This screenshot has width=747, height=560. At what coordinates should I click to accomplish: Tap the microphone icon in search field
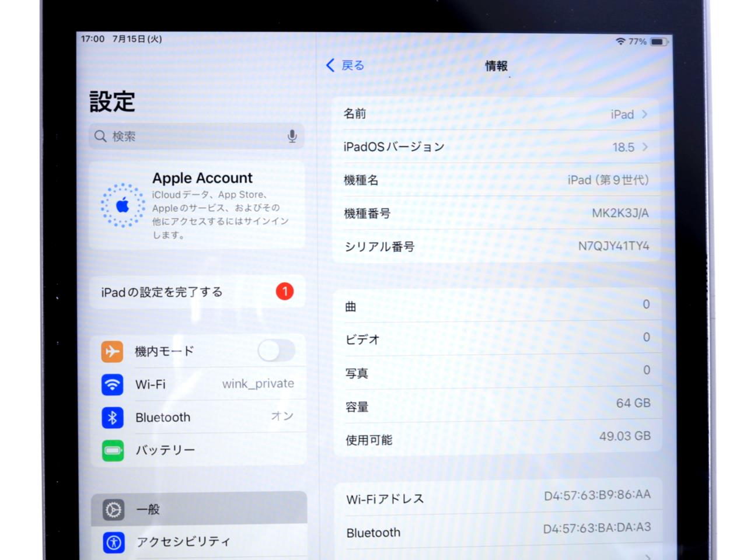292,136
